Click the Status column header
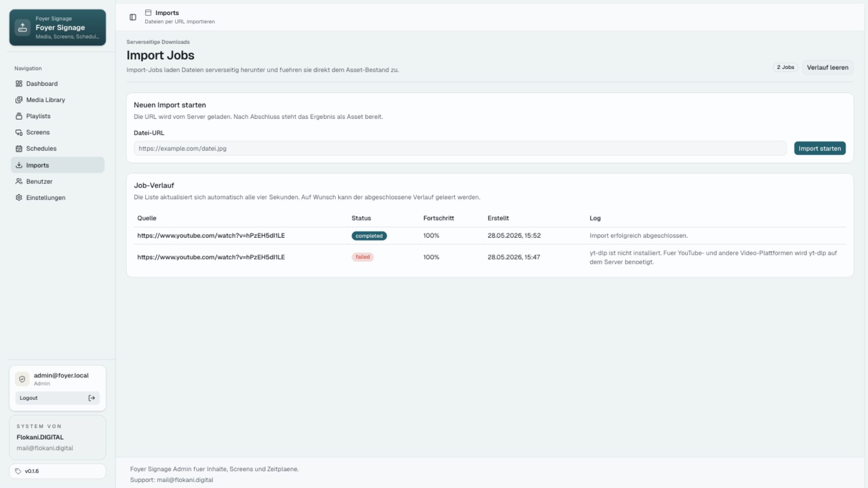The image size is (868, 488). 361,218
